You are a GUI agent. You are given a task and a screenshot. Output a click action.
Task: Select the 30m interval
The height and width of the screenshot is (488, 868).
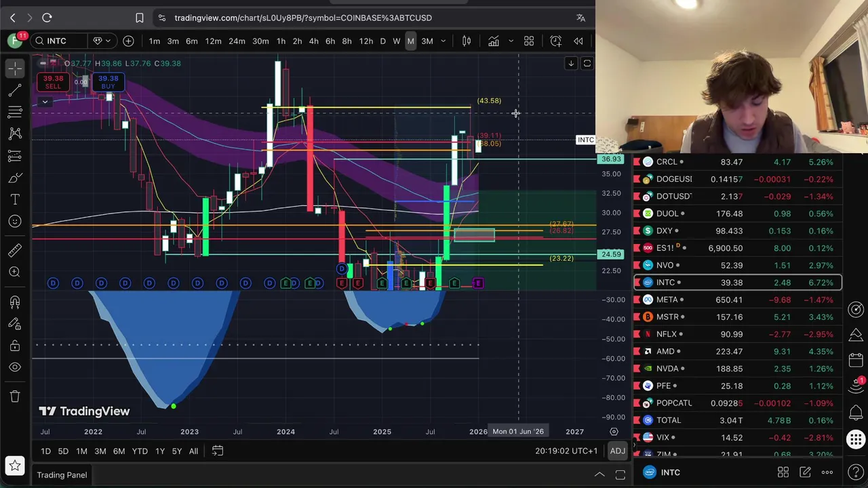[260, 41]
